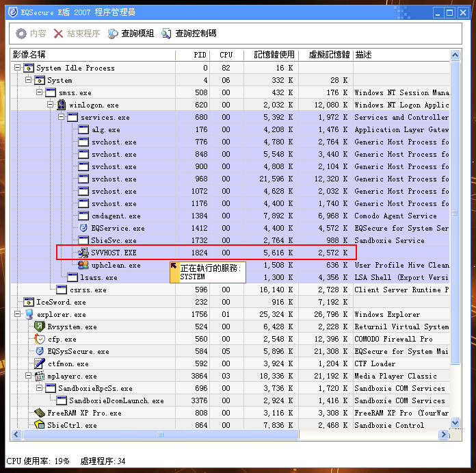Click the 內容 properties gear icon
The width and height of the screenshot is (476, 473).
21,34
